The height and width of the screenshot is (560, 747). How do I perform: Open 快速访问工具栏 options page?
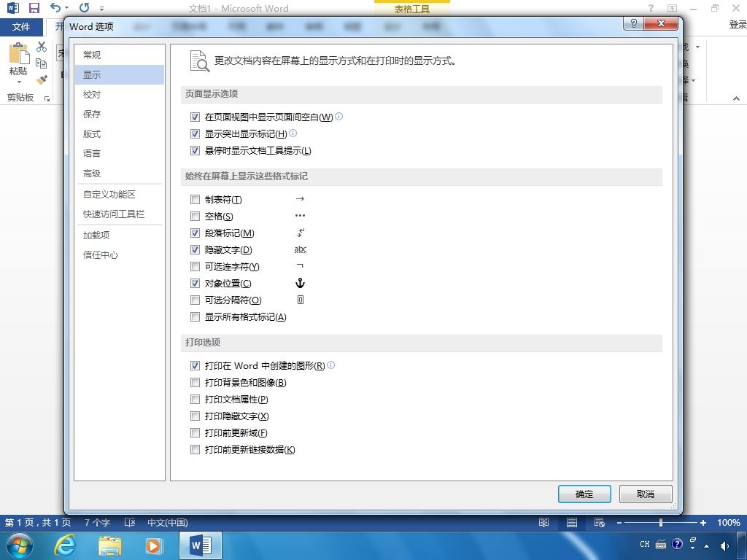119,214
